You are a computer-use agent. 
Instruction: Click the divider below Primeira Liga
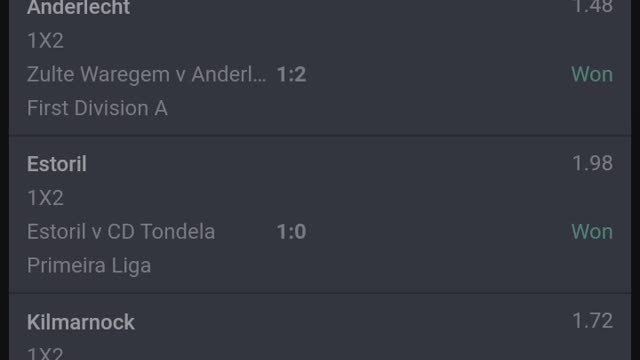[320, 293]
